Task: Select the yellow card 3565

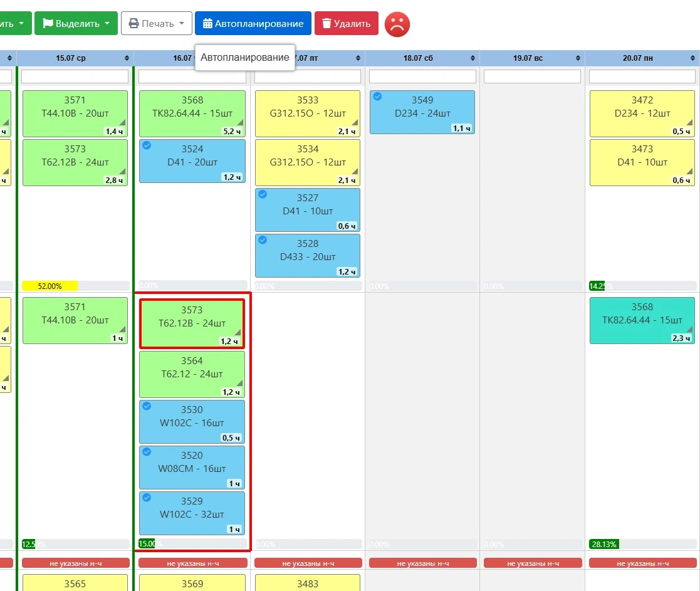Action: coord(75,582)
